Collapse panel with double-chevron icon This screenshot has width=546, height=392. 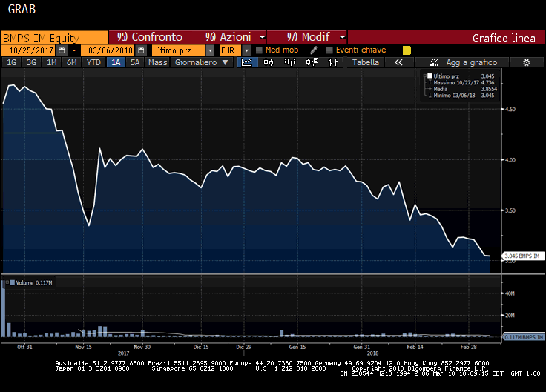pyautogui.click(x=398, y=62)
